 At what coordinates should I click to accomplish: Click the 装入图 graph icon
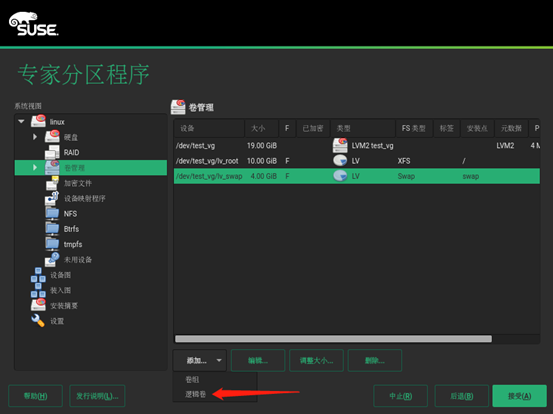pyautogui.click(x=38, y=290)
